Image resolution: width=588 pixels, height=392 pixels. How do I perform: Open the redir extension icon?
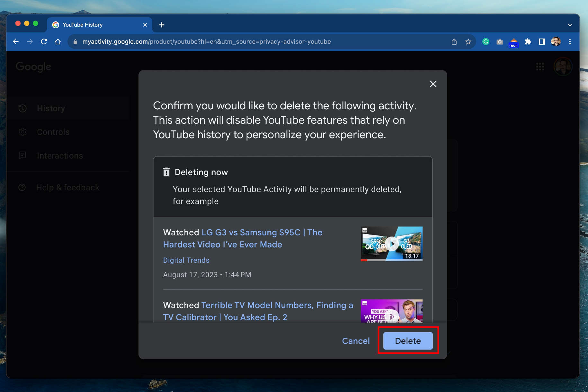point(513,42)
